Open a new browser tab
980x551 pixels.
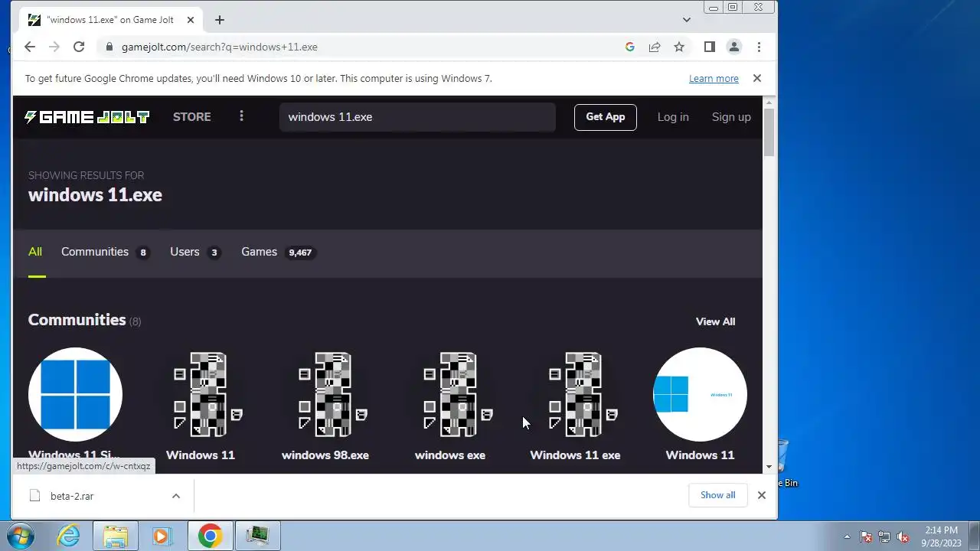coord(220,20)
